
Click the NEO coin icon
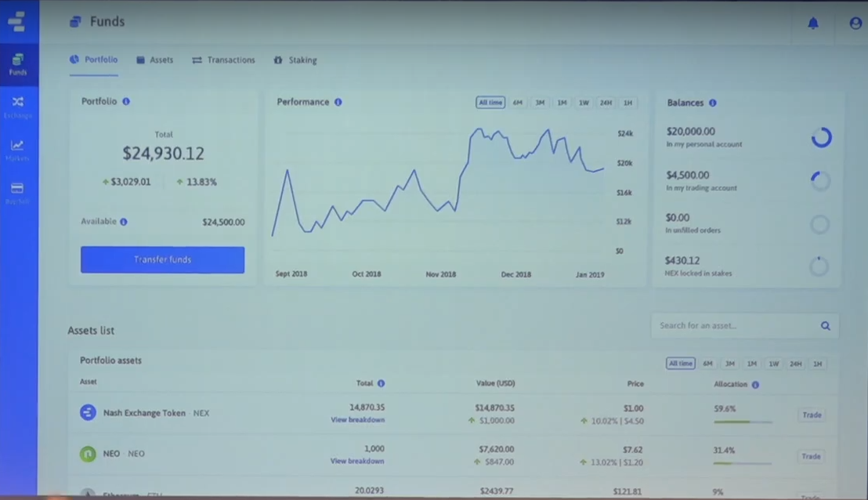click(x=88, y=454)
